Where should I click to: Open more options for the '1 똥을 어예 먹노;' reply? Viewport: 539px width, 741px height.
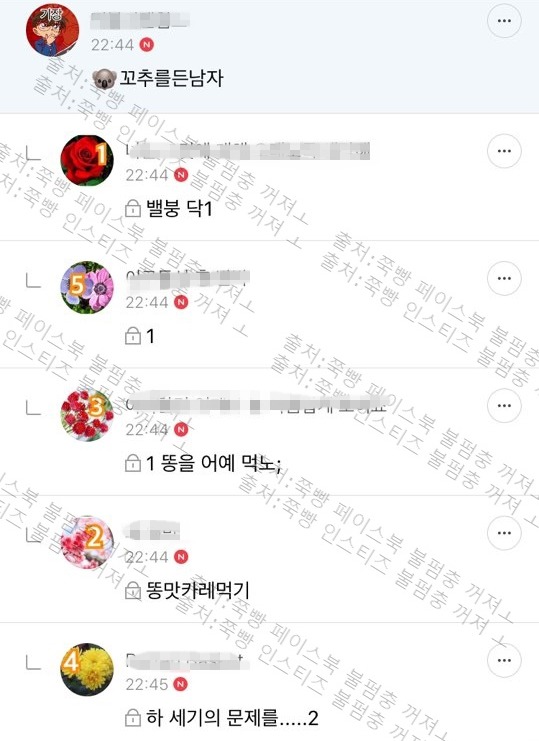click(504, 405)
